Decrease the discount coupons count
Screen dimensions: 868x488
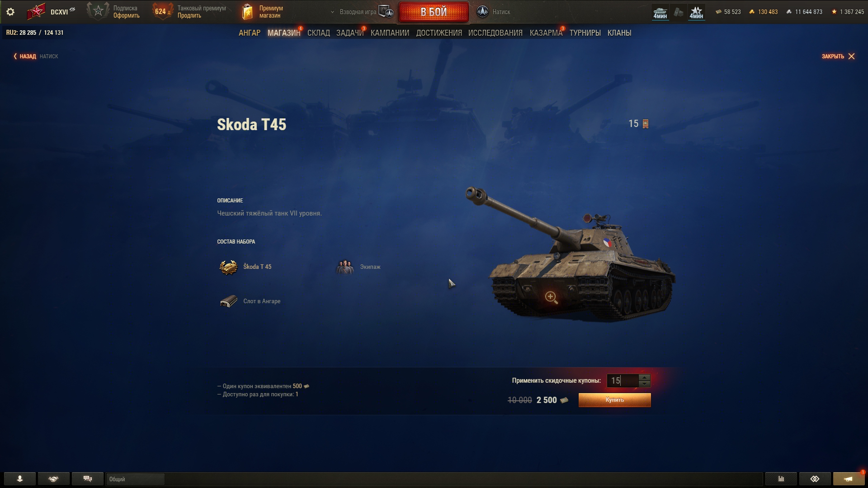click(x=644, y=384)
